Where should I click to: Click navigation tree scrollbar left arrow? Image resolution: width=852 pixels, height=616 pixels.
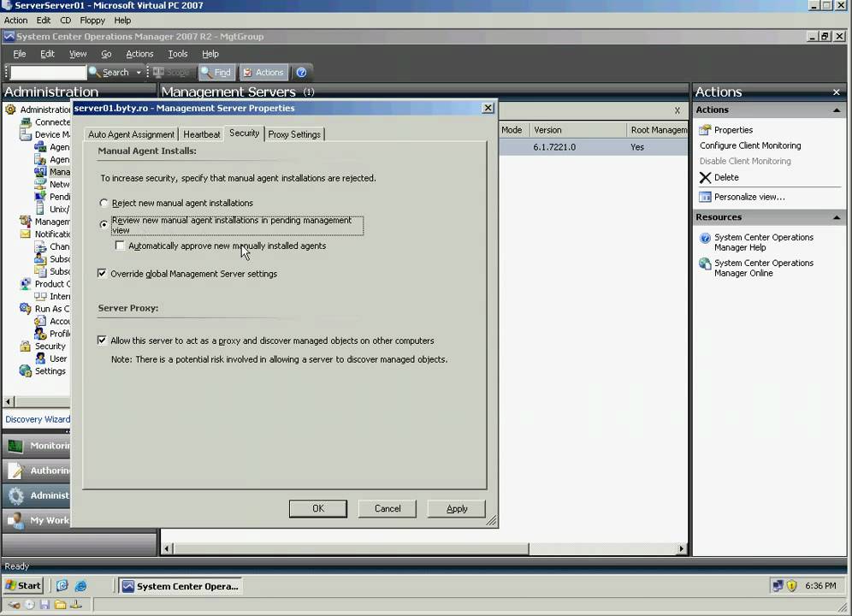(x=9, y=402)
